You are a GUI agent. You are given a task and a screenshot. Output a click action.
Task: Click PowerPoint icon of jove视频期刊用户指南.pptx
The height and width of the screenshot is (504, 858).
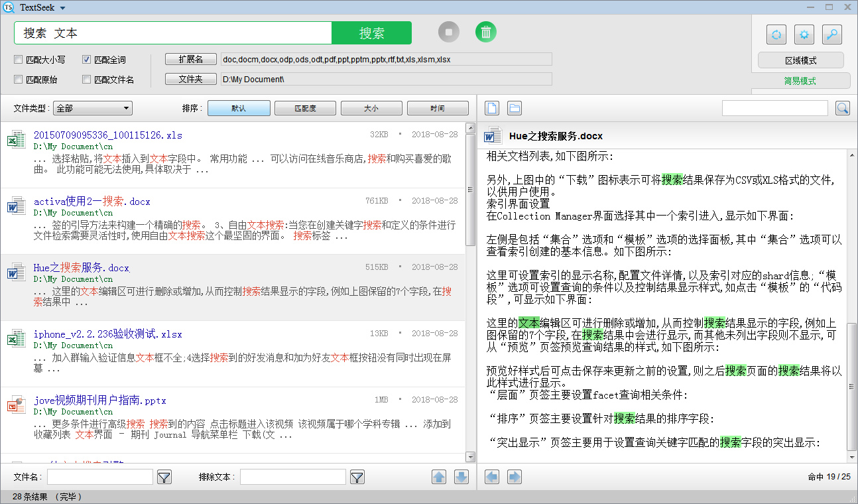tap(16, 405)
